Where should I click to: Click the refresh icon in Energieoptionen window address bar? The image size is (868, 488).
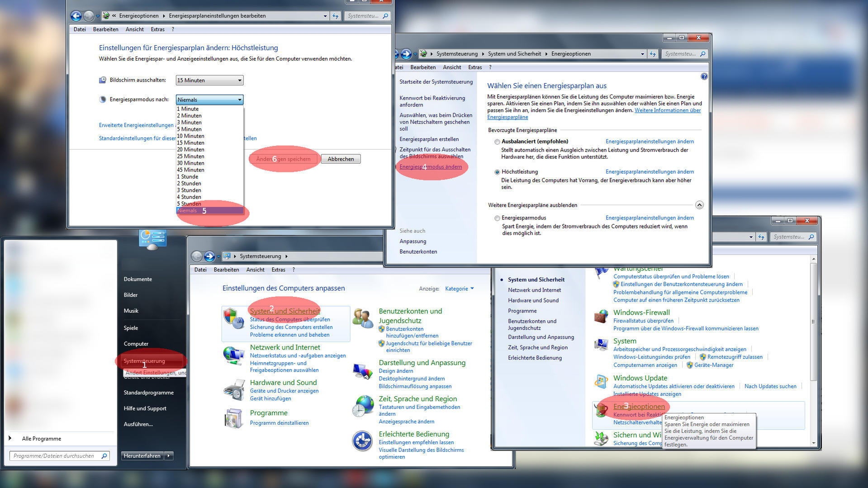click(652, 54)
